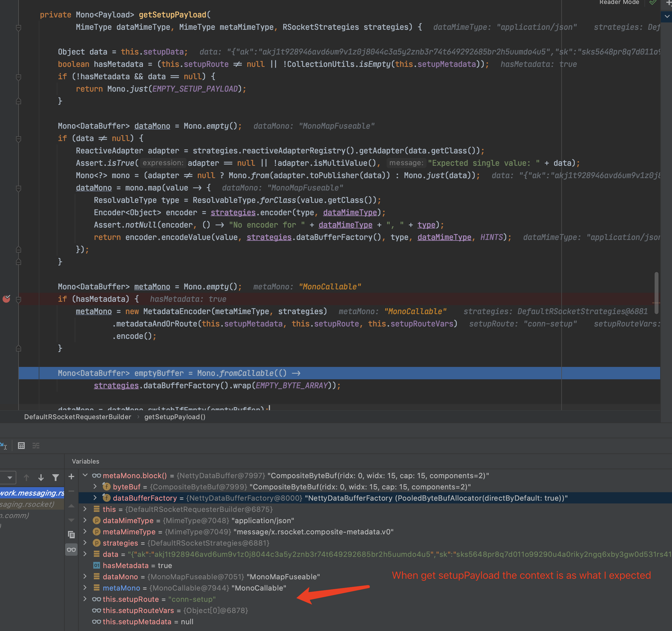Click the getSetupPayload() breadcrumb
This screenshot has height=631, width=672.
pyautogui.click(x=175, y=417)
